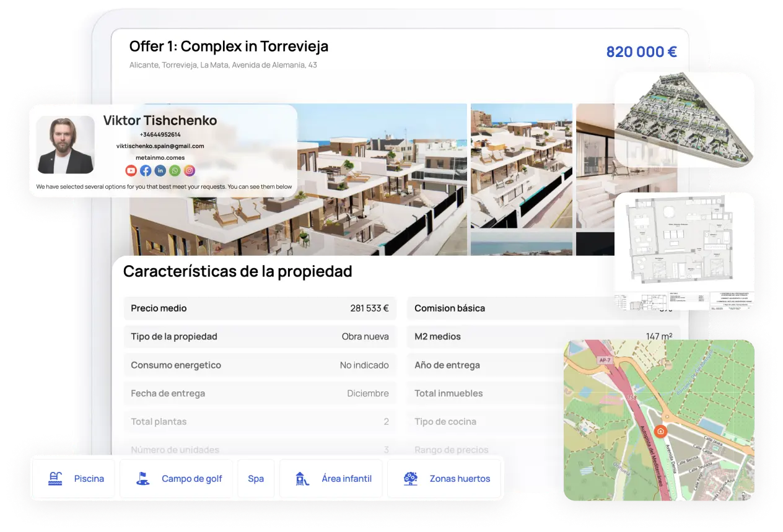Click the Piscina swimming pool icon
This screenshot has height=532, width=783.
point(55,479)
